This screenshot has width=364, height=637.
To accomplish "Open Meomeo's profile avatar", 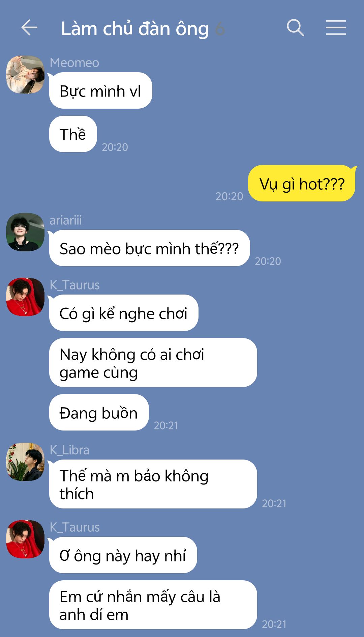I will (x=25, y=75).
